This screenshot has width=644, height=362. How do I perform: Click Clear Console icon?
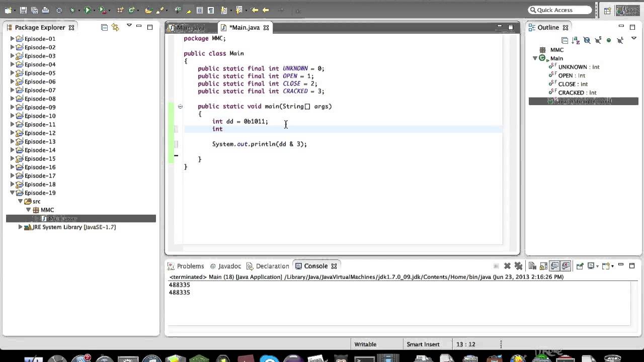click(x=532, y=266)
